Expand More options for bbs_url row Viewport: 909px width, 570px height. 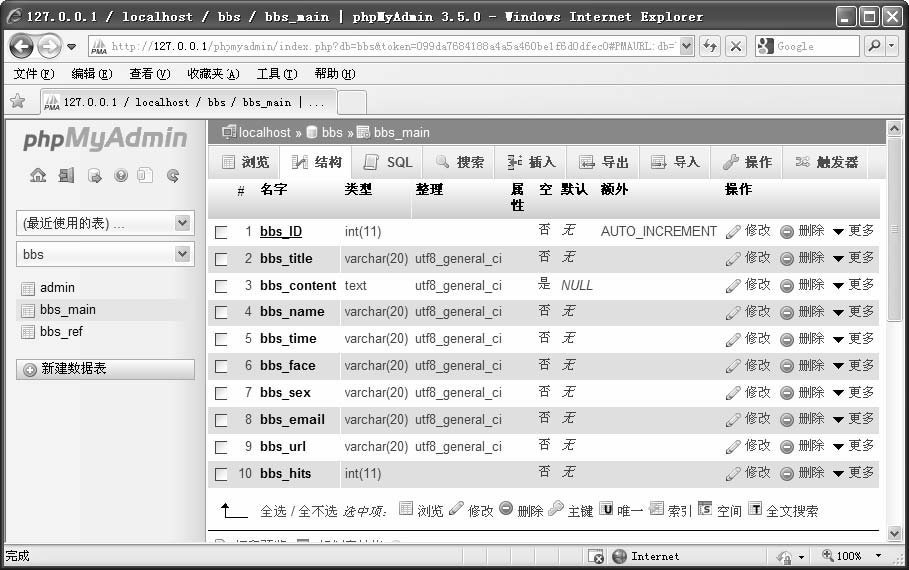coord(853,446)
